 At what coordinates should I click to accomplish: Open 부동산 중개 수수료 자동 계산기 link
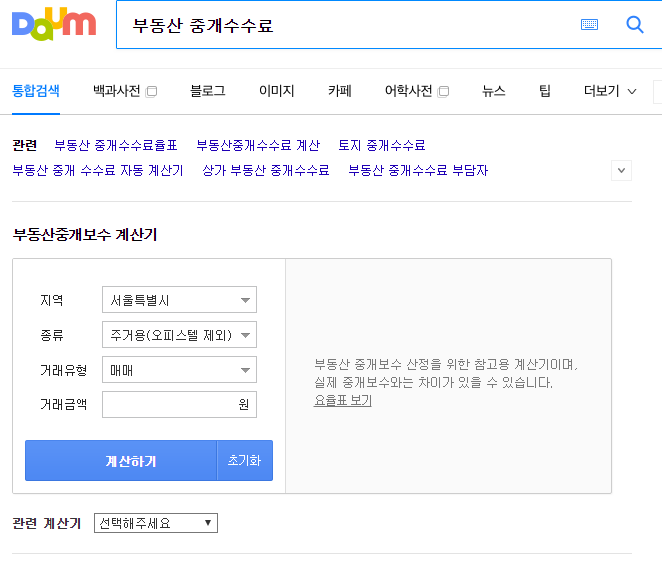(98, 171)
